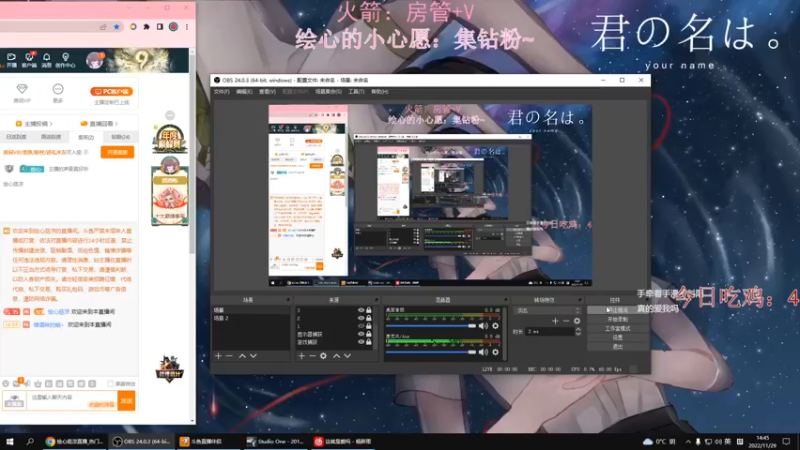Open Chrome three-dot menu
The image size is (800, 450).
coord(187,27)
